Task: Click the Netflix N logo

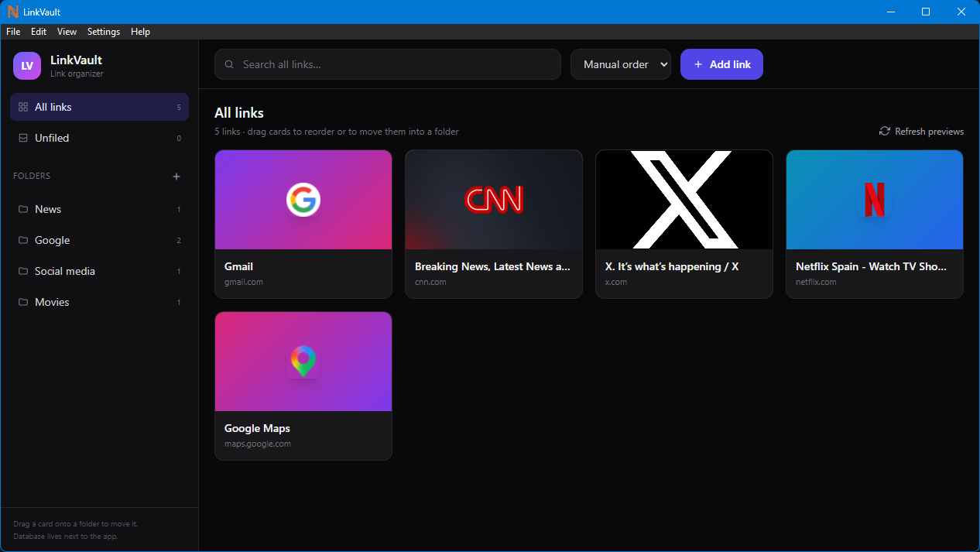Action: tap(875, 200)
